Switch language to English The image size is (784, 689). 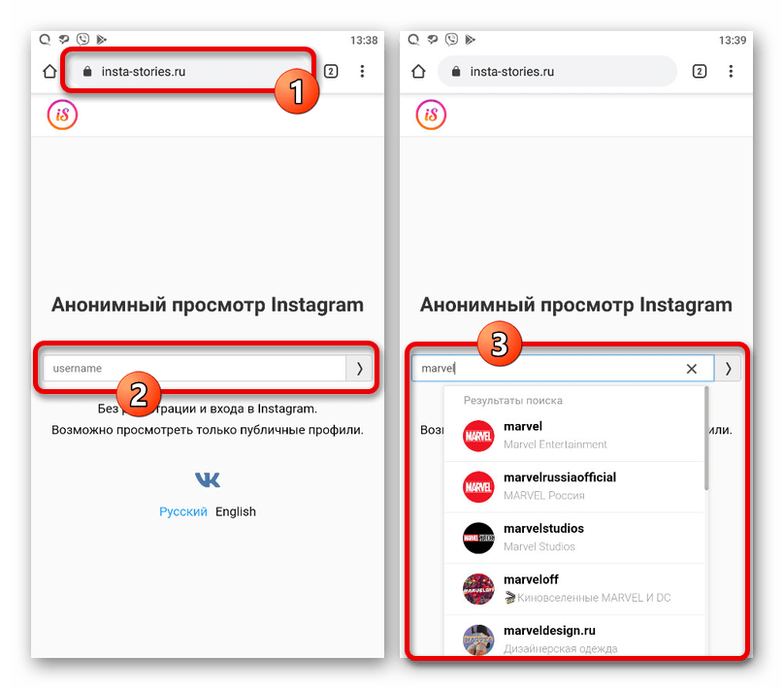(236, 511)
